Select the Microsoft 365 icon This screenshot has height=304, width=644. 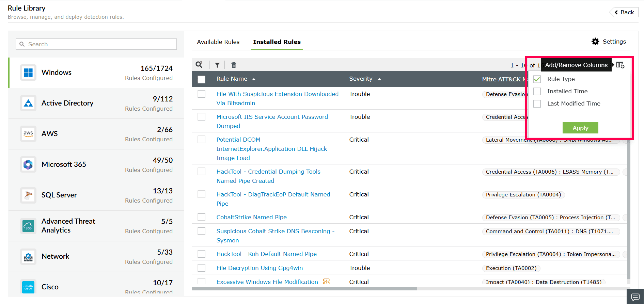(x=28, y=164)
